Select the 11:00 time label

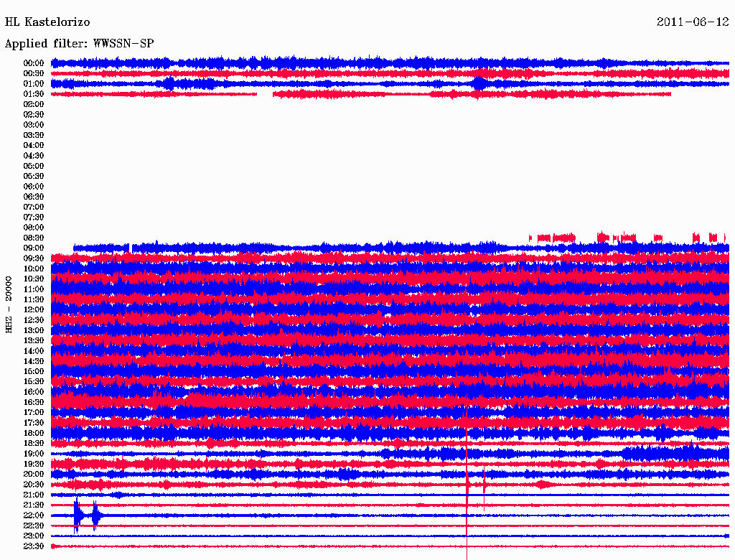point(34,289)
